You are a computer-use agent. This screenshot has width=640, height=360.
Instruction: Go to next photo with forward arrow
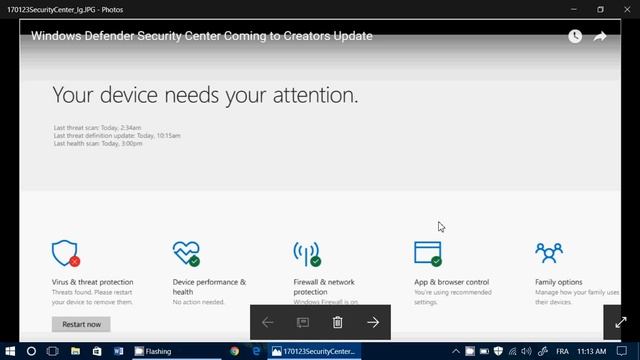[x=373, y=322]
